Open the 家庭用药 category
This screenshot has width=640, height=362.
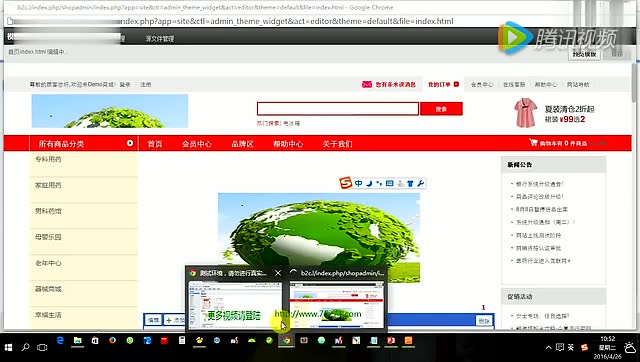pos(48,185)
